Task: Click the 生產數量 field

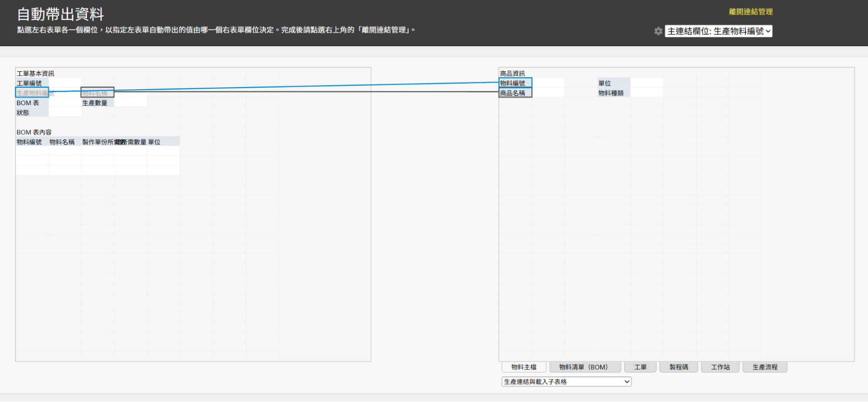Action: [x=95, y=103]
